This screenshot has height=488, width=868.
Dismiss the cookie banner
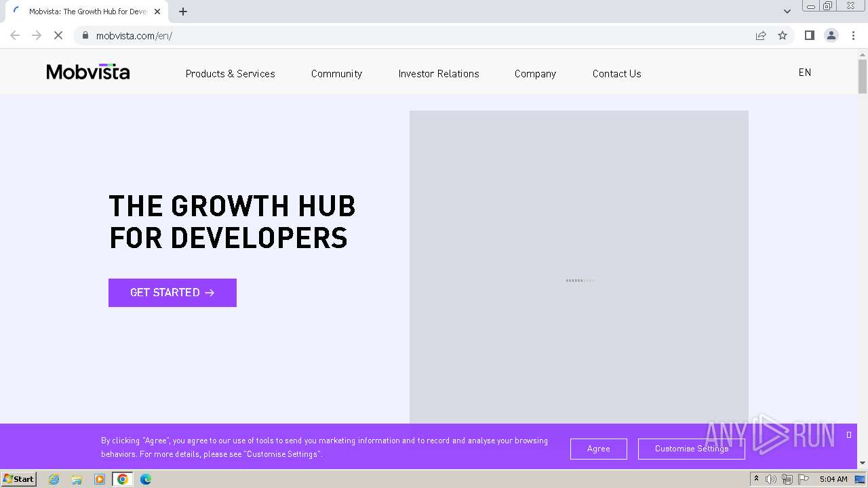(849, 435)
